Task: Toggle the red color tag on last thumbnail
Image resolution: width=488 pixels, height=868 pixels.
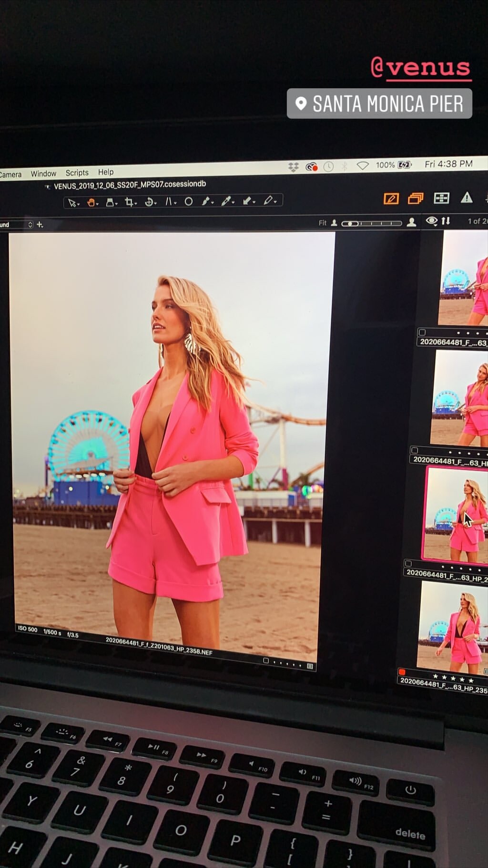Action: pos(402,672)
